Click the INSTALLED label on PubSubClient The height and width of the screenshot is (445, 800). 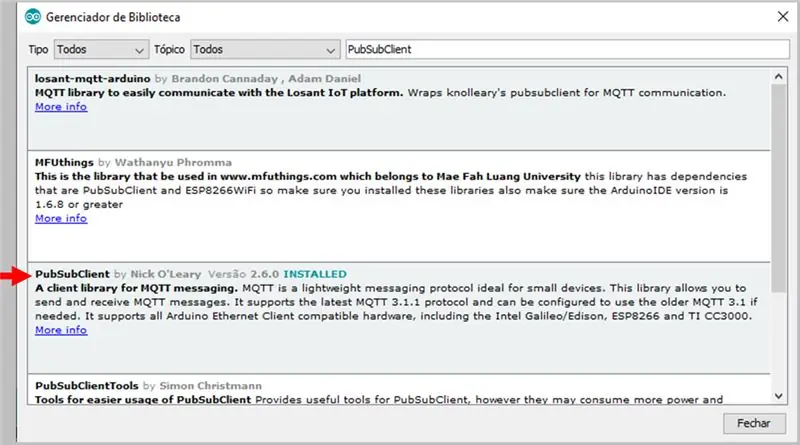tap(315, 274)
